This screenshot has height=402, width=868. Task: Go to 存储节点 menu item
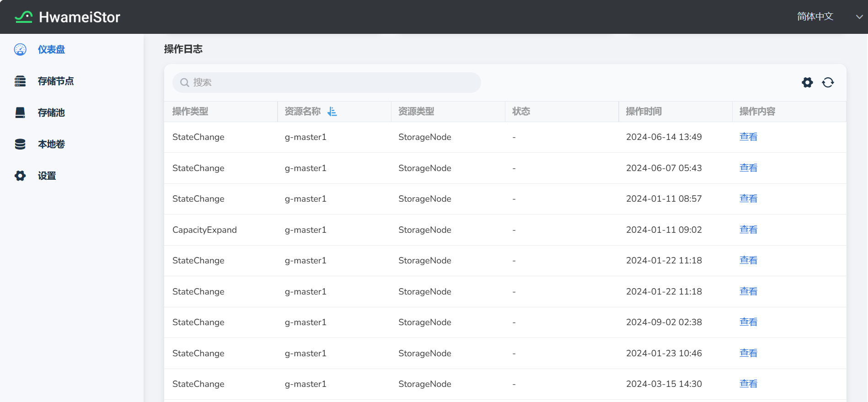pos(56,81)
